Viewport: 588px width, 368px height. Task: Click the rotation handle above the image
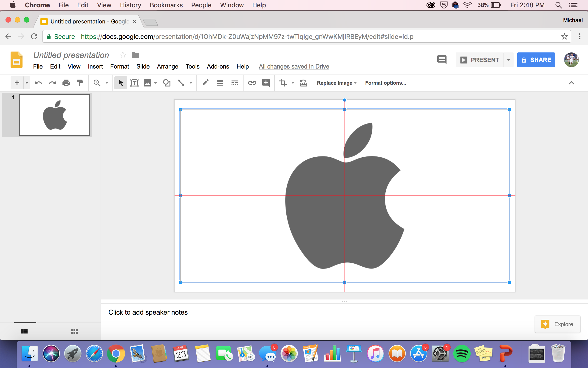pos(345,100)
